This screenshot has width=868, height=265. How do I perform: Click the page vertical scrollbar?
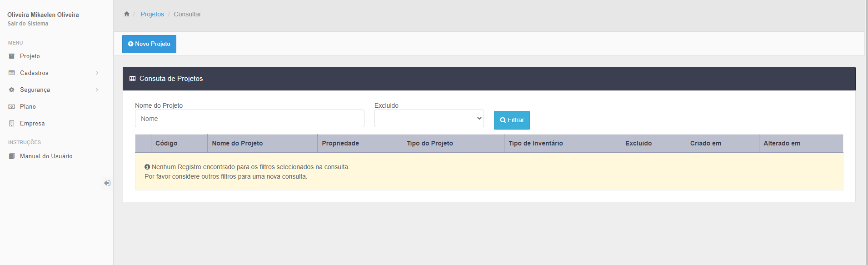coord(866,132)
